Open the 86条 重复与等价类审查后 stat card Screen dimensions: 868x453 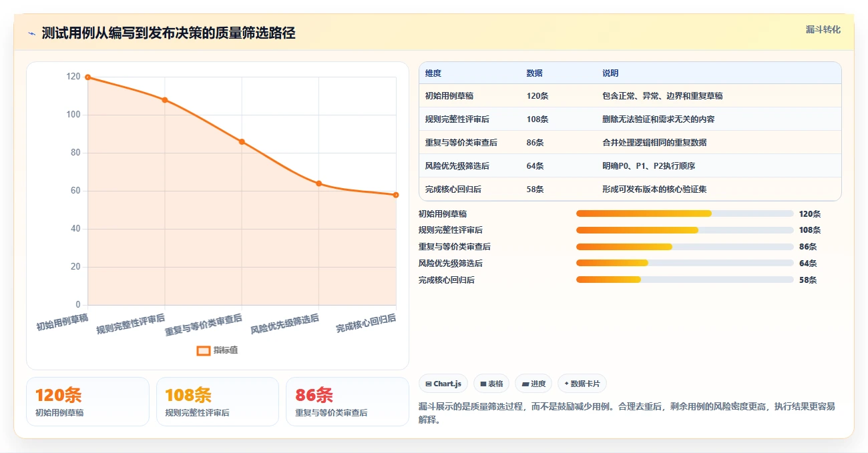(x=347, y=402)
